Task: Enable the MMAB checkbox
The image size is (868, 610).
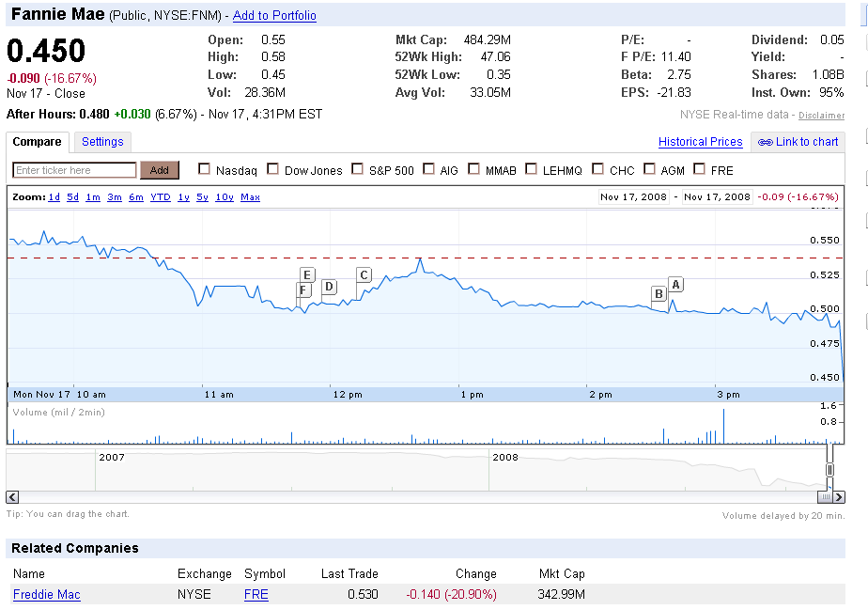Action: point(473,169)
